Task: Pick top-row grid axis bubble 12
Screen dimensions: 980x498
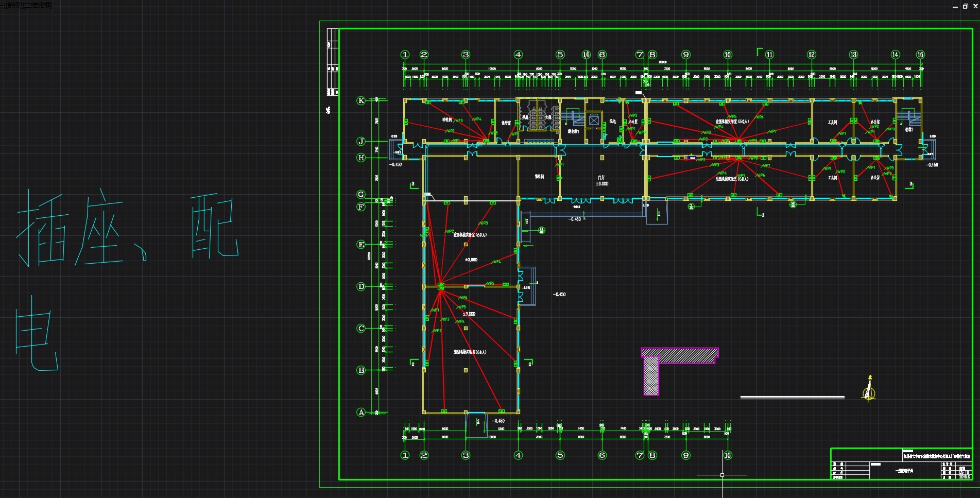Action: click(812, 55)
